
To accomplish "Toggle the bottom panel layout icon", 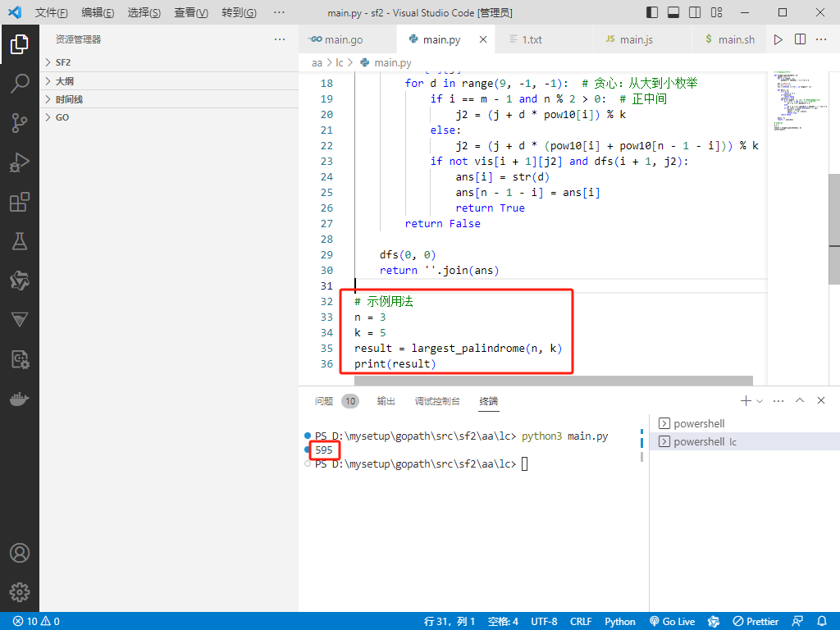I will point(673,12).
